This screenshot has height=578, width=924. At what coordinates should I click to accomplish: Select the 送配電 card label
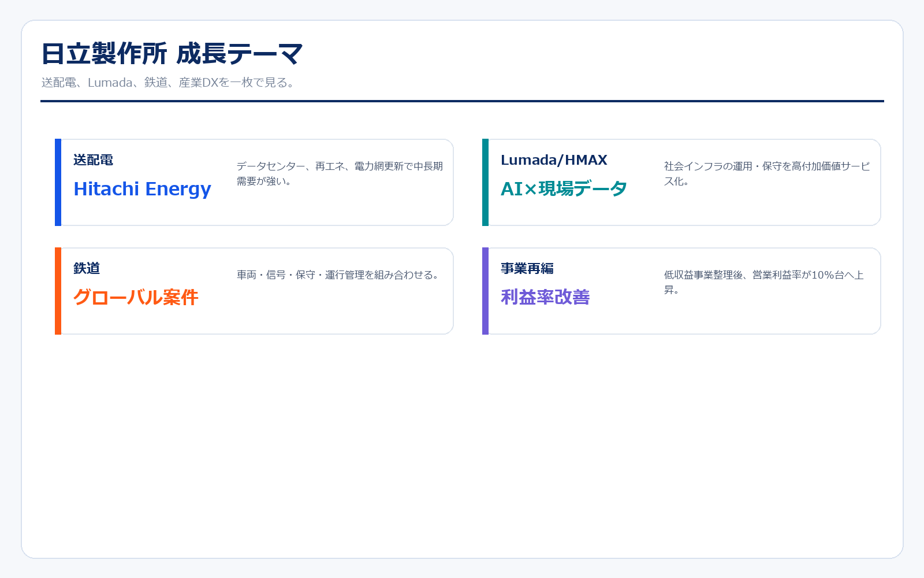point(93,160)
